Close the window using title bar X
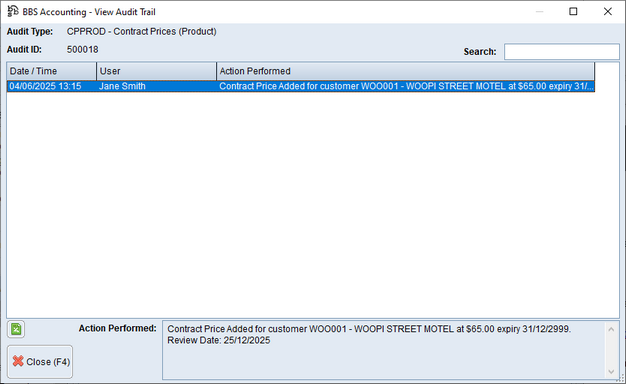The image size is (626, 384). click(x=608, y=12)
